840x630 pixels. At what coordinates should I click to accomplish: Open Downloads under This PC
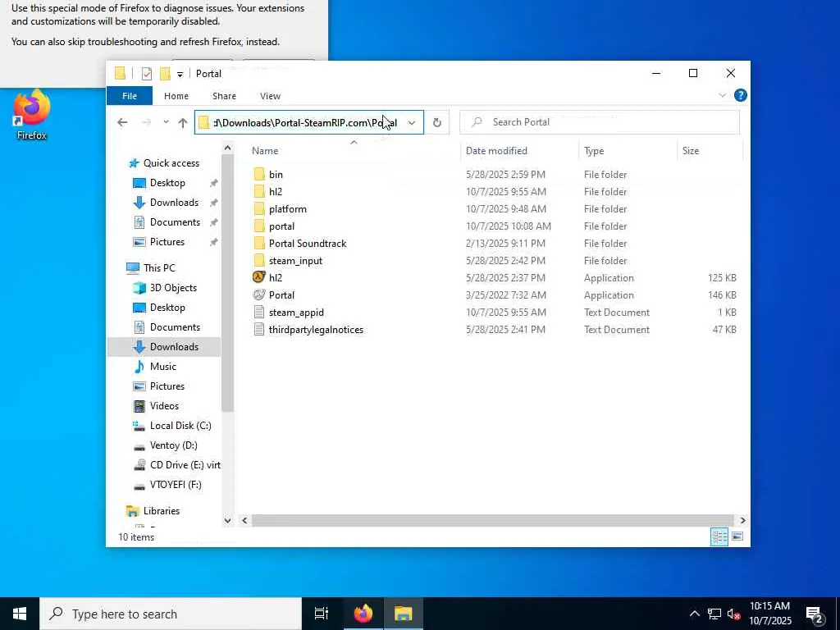[x=174, y=347]
